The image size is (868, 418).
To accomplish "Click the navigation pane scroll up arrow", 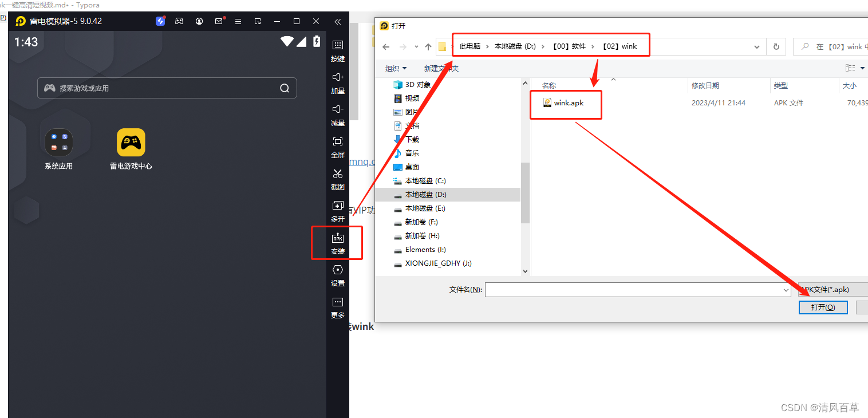I will point(525,84).
